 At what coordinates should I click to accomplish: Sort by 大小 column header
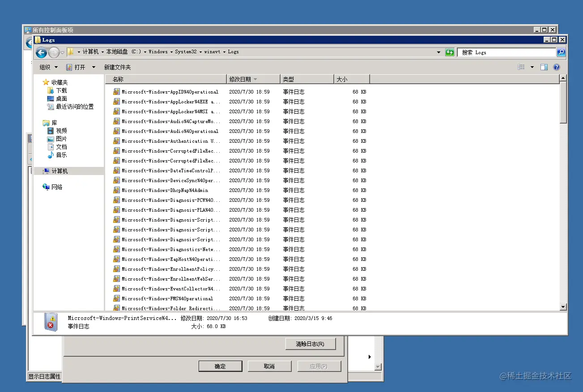352,79
